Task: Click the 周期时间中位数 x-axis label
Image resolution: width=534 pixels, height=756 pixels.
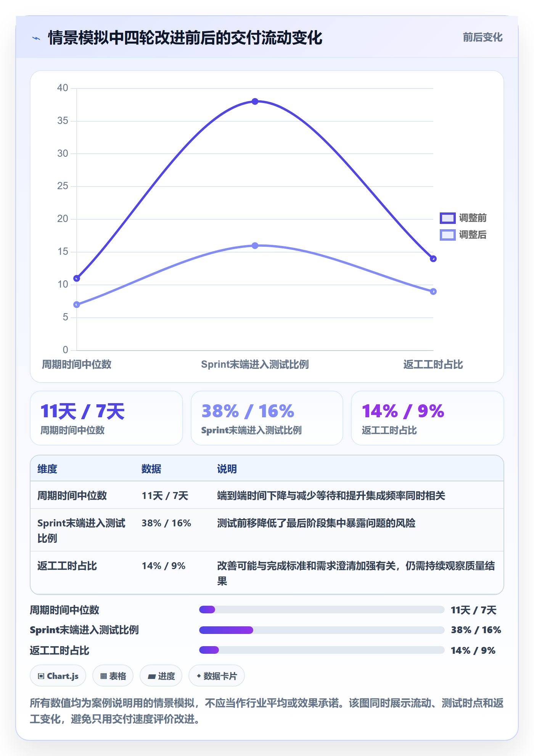Action: (77, 364)
